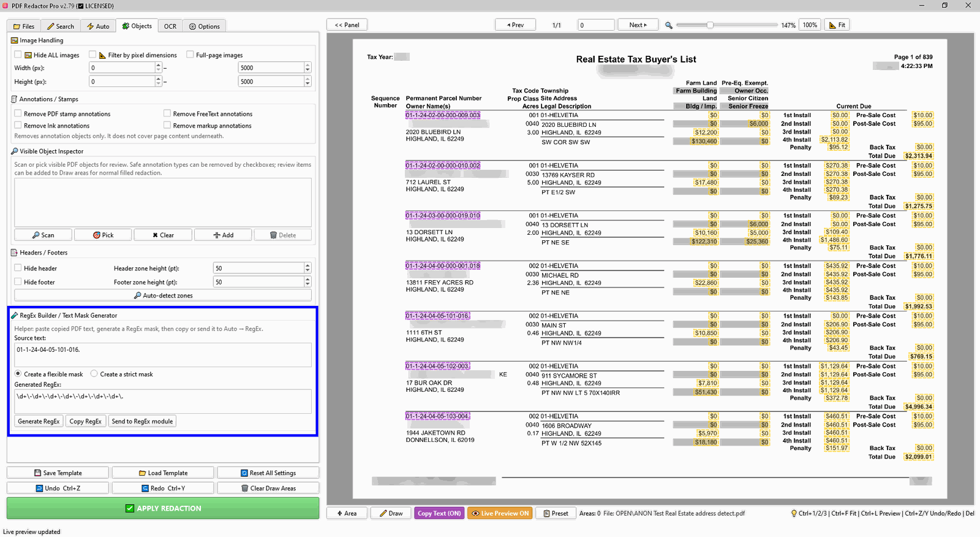980x537 pixels.
Task: Switch to the OCR tab
Action: click(x=170, y=26)
